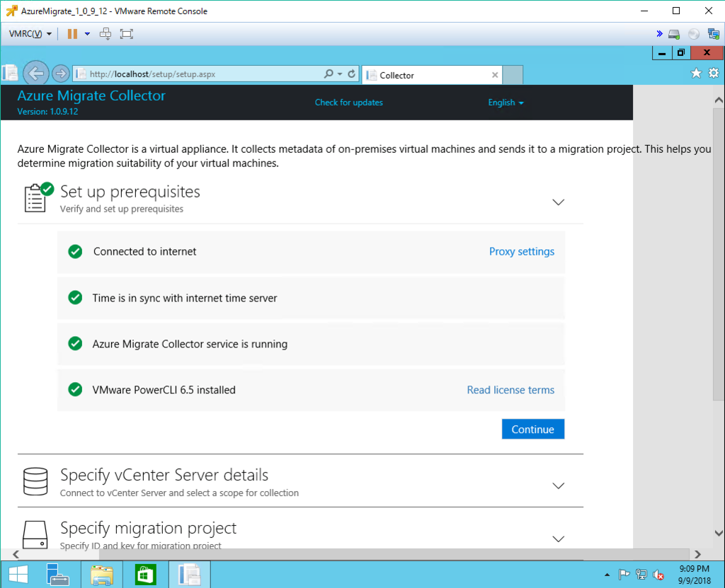
Task: Click the Specify migration project heading
Action: [148, 528]
